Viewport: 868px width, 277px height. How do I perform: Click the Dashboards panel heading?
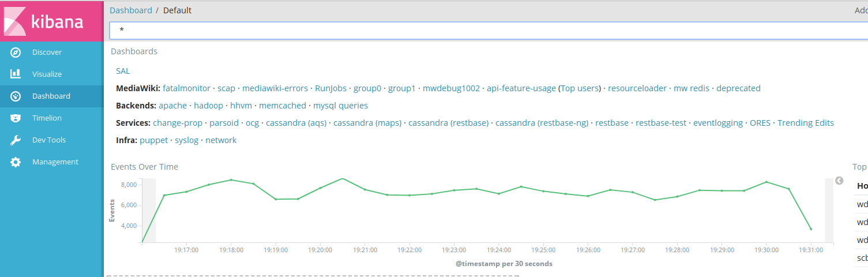pyautogui.click(x=134, y=51)
